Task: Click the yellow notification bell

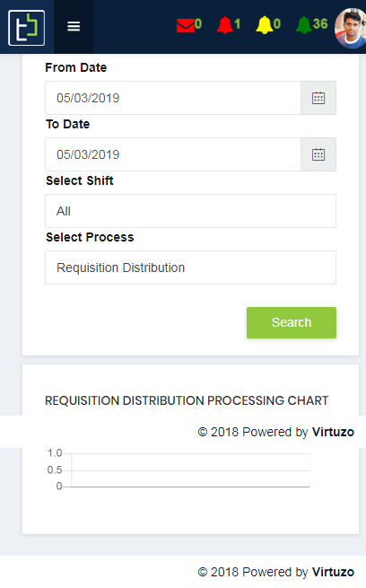Action: coord(265,25)
